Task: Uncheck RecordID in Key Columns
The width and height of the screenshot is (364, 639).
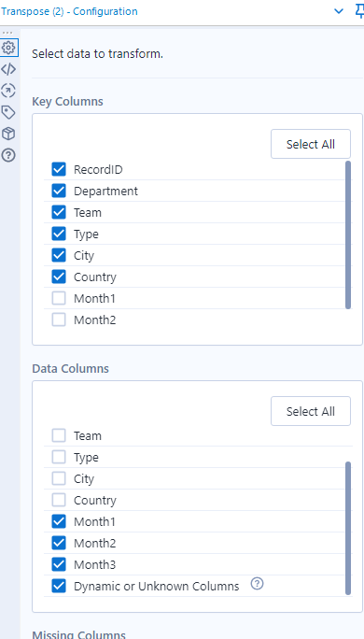Action: click(x=59, y=169)
